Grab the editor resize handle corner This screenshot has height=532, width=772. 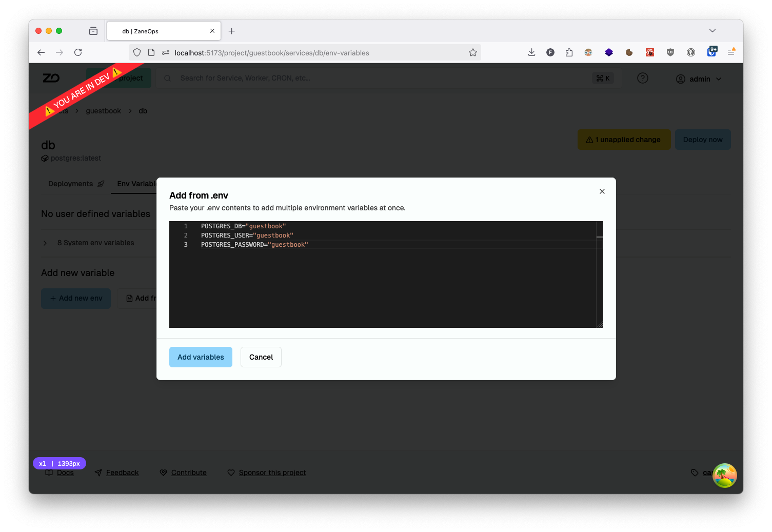point(600,324)
